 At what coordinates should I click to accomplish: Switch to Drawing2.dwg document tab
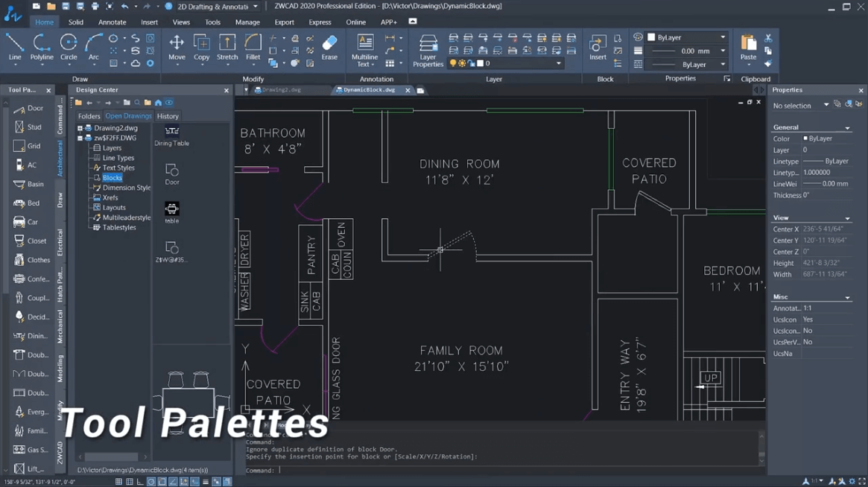[281, 89]
